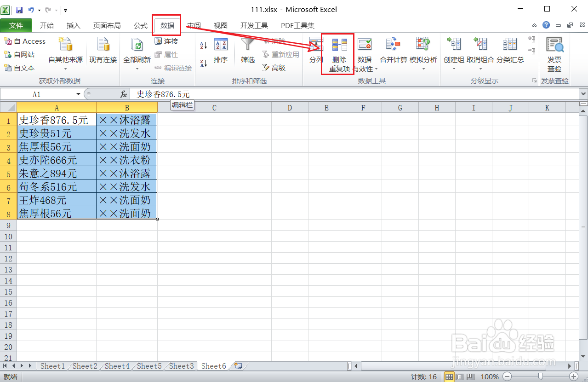
Task: Switch to Normal view in status bar
Action: (x=449, y=377)
